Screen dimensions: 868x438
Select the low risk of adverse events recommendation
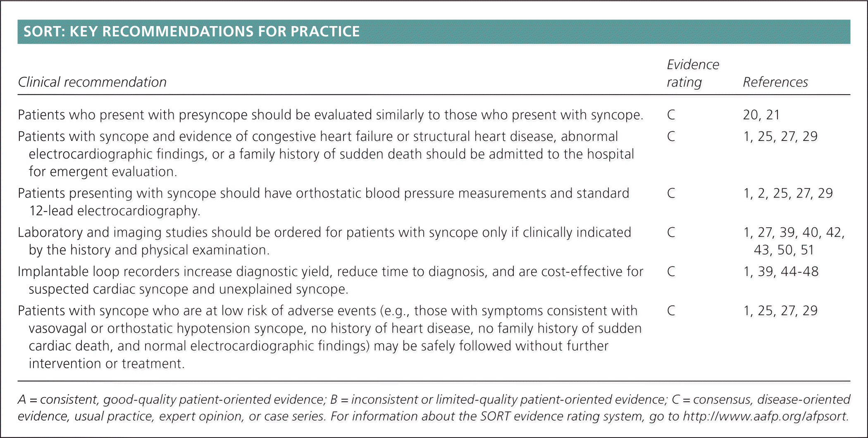point(329,337)
